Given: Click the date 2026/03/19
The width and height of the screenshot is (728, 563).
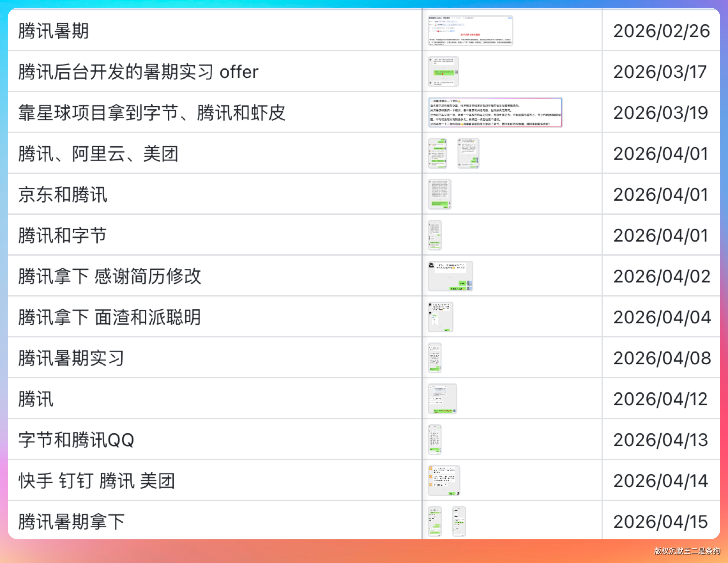Looking at the screenshot, I should coord(661,113).
